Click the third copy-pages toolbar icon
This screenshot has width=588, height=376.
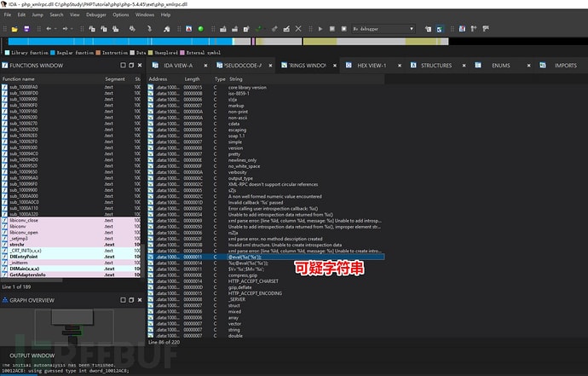coord(116,29)
